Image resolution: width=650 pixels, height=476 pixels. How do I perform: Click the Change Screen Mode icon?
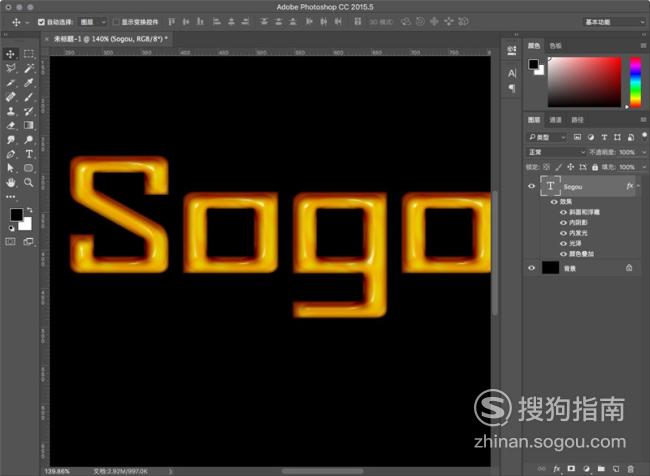[29, 242]
